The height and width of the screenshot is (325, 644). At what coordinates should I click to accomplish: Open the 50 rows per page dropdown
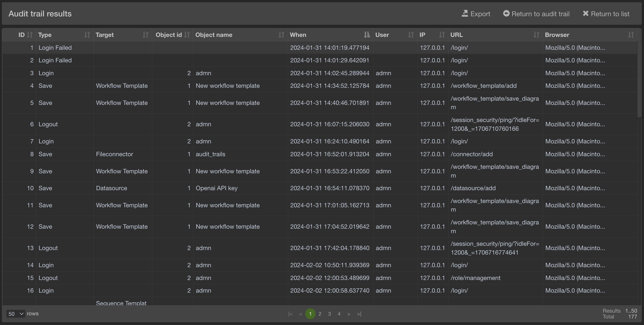point(16,314)
